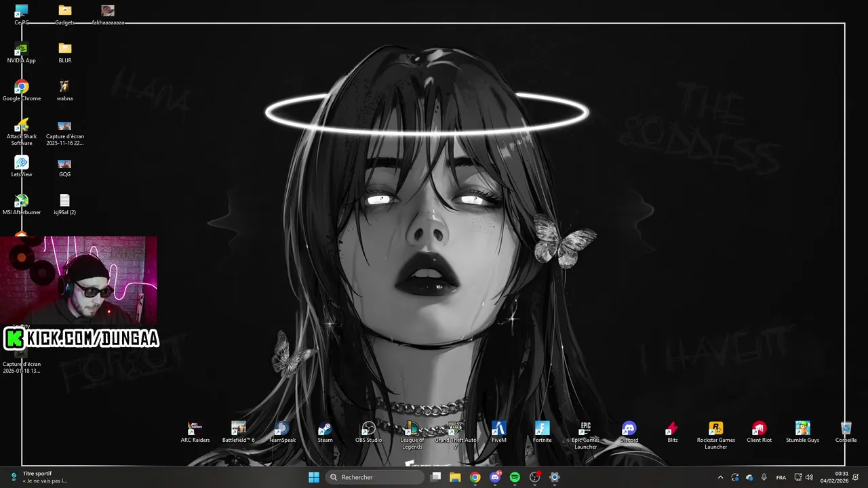Open the TeamSpeak desktop shortcut
Image resolution: width=868 pixels, height=488 pixels.
point(282,432)
